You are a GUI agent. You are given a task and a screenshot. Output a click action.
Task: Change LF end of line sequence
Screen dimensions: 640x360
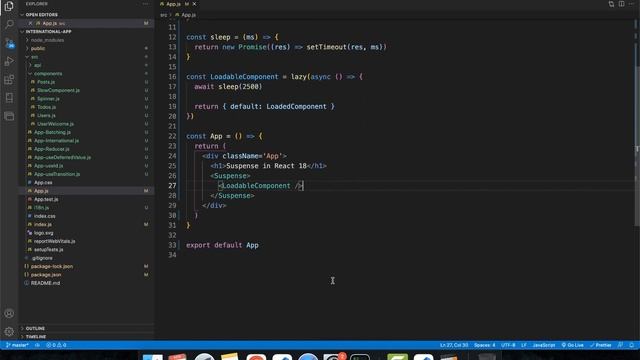524,345
